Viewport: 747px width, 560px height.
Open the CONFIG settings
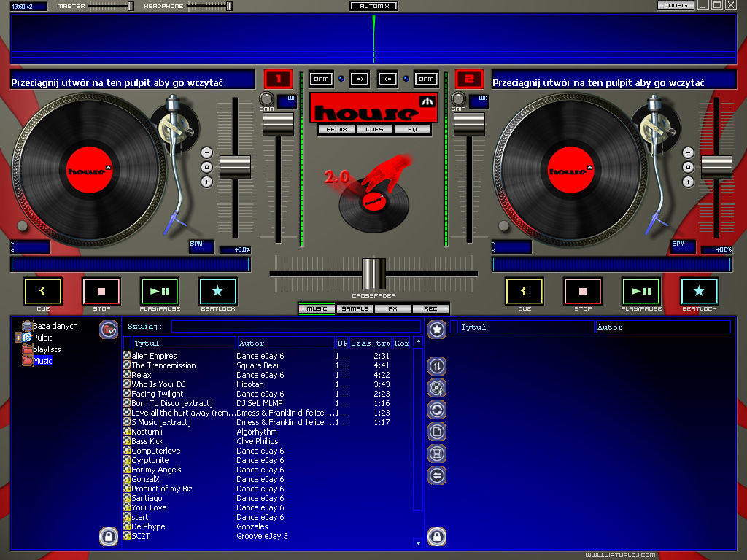pyautogui.click(x=676, y=5)
